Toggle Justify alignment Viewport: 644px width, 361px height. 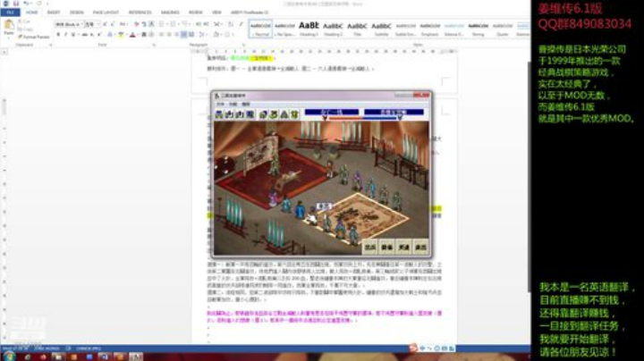pos(183,35)
